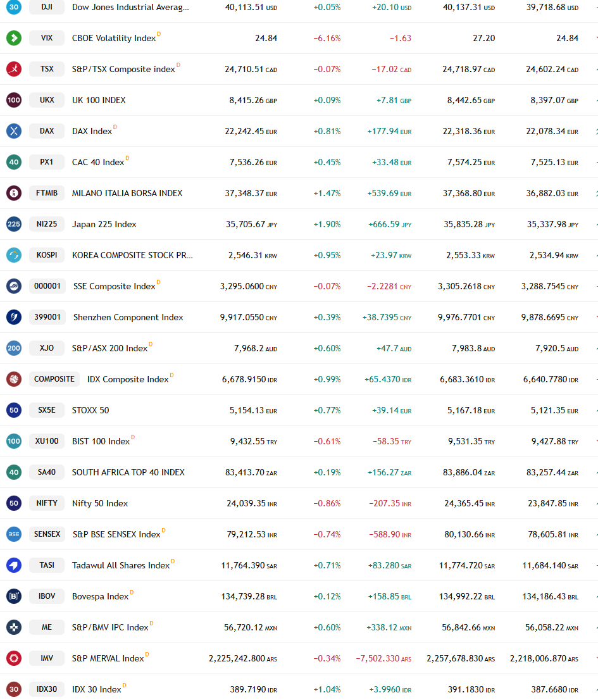Image resolution: width=598 pixels, height=700 pixels.
Task: Open Dow Jones Industrial Average link
Action: (130, 7)
